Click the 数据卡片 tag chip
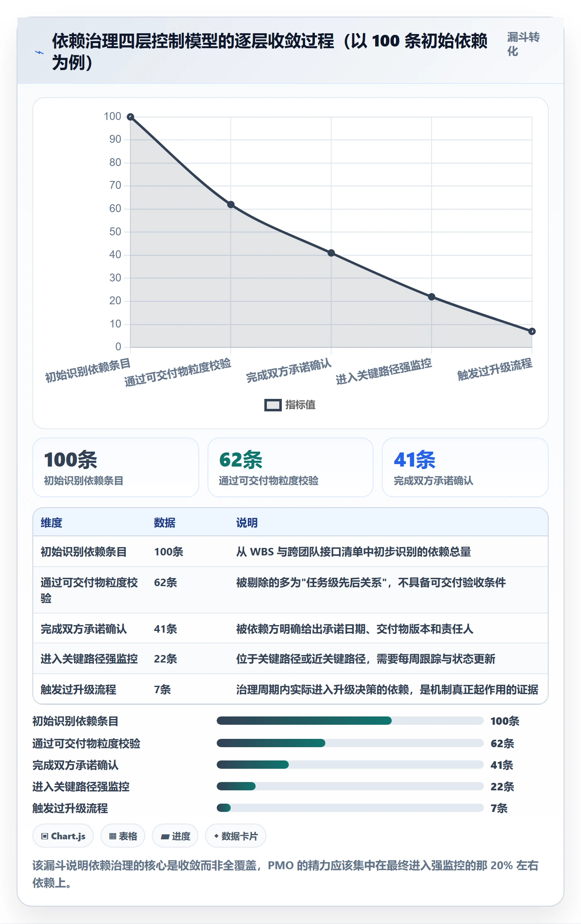 (236, 836)
